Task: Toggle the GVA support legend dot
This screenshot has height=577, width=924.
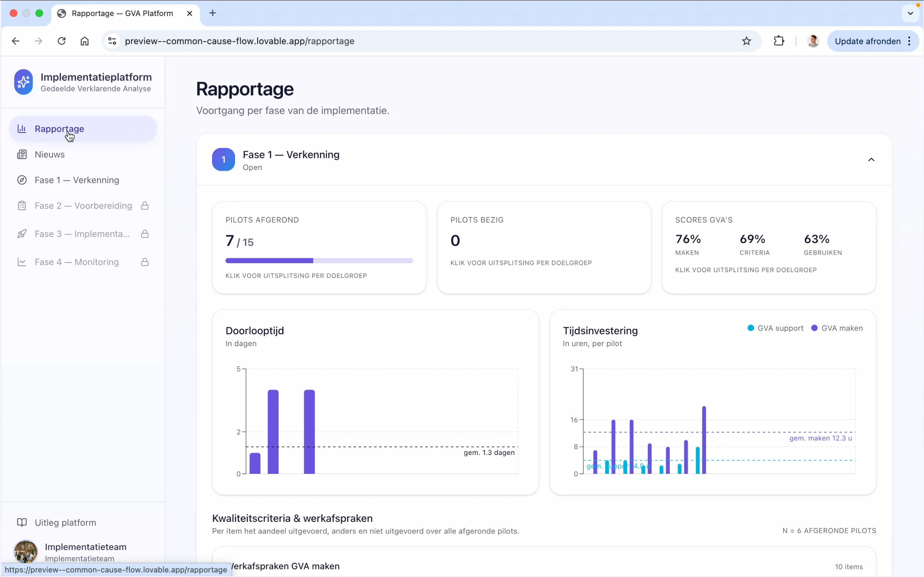Action: pyautogui.click(x=750, y=328)
